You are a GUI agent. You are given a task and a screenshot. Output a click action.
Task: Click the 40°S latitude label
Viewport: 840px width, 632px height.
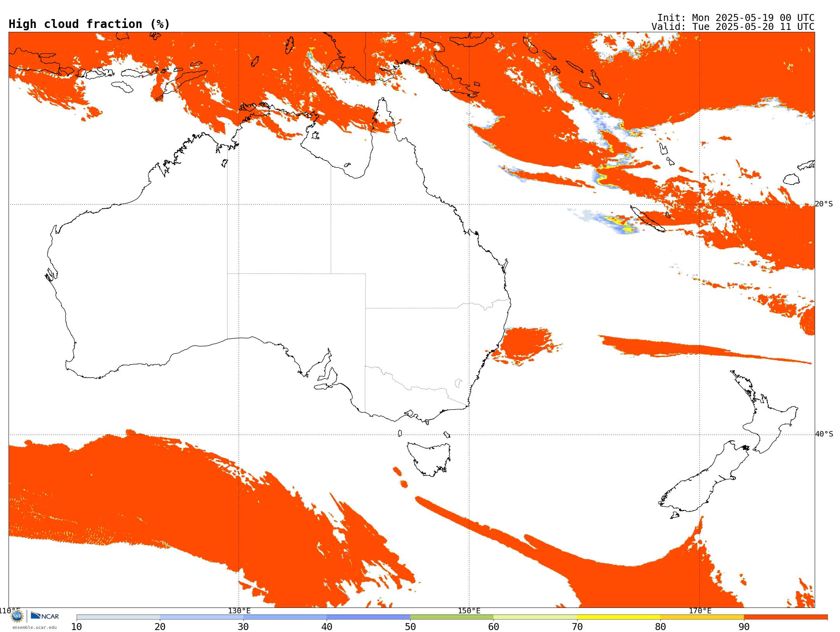824,434
